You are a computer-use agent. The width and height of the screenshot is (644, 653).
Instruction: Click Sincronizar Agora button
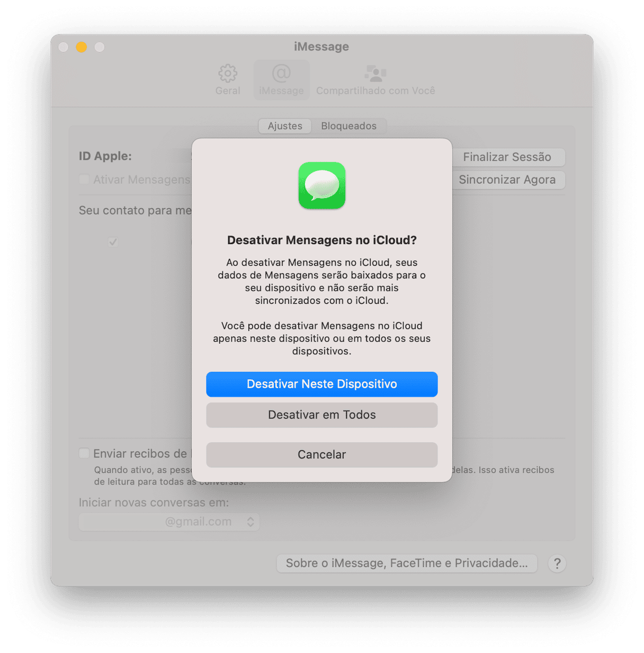507,180
